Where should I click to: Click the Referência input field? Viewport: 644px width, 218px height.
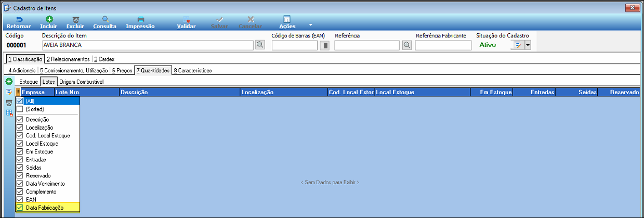click(x=368, y=45)
